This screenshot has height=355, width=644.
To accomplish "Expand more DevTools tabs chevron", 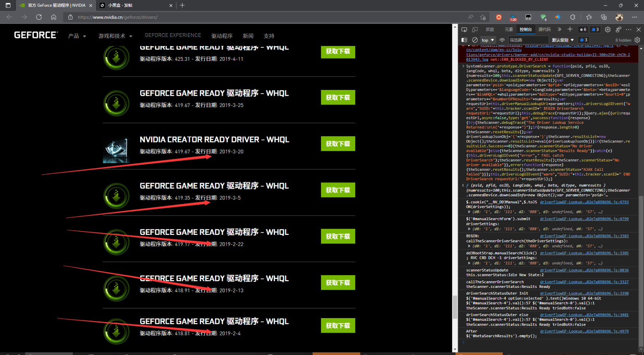I will click(559, 29).
